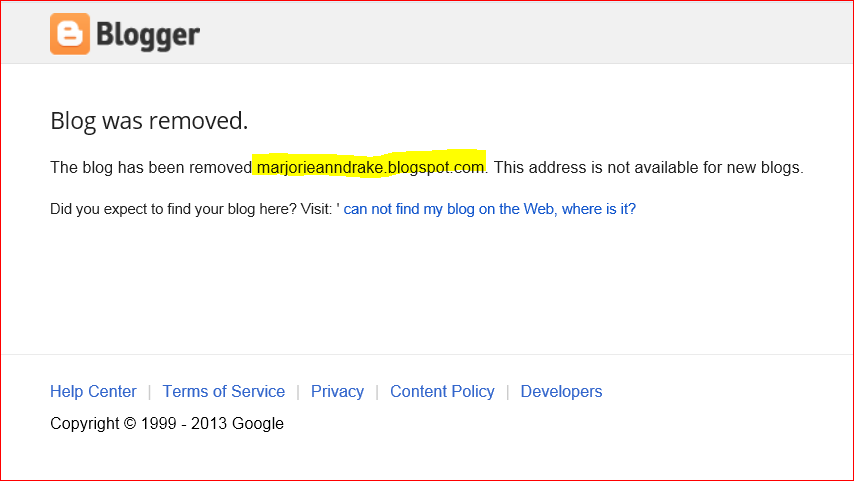Click separator between Help Center and Terms
The height and width of the screenshot is (481, 854).
[150, 391]
